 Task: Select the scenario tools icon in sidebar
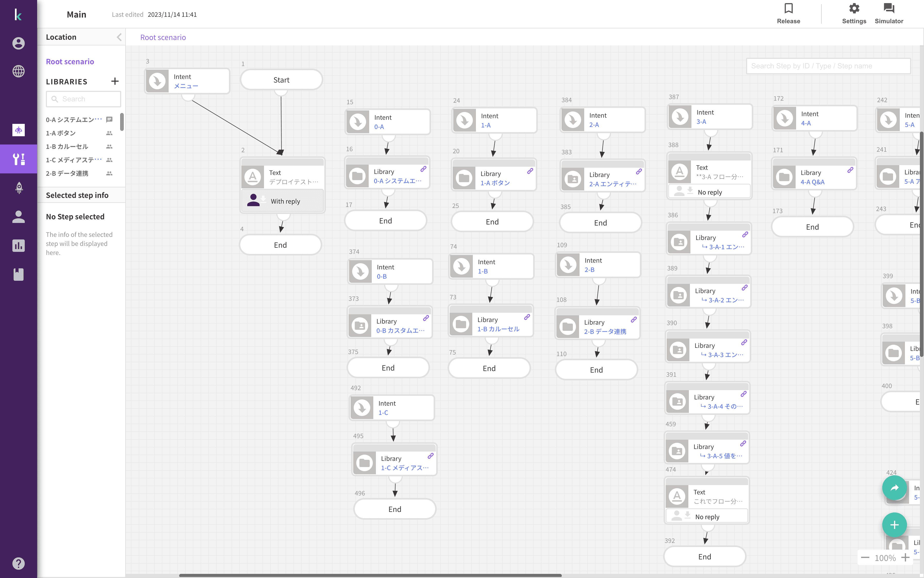pos(18,159)
